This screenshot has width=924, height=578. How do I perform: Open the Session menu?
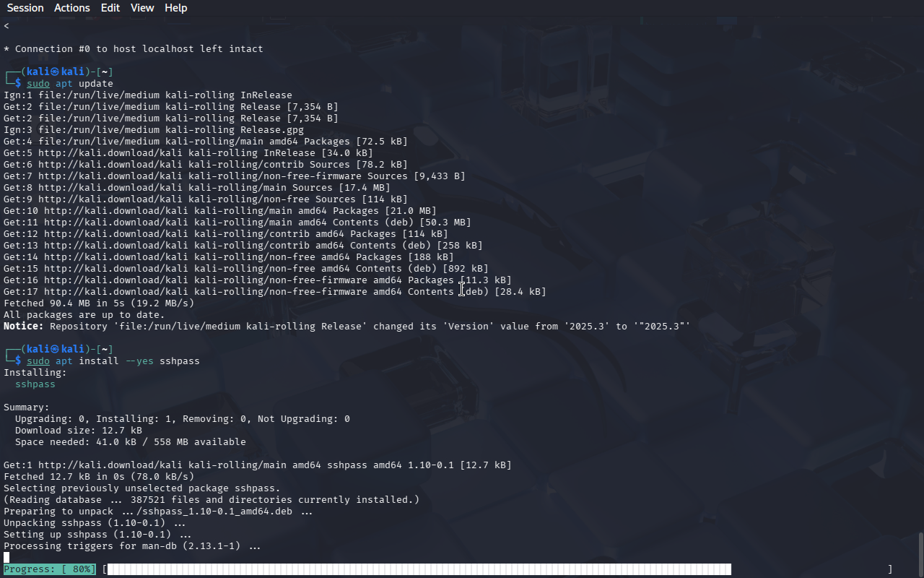25,8
